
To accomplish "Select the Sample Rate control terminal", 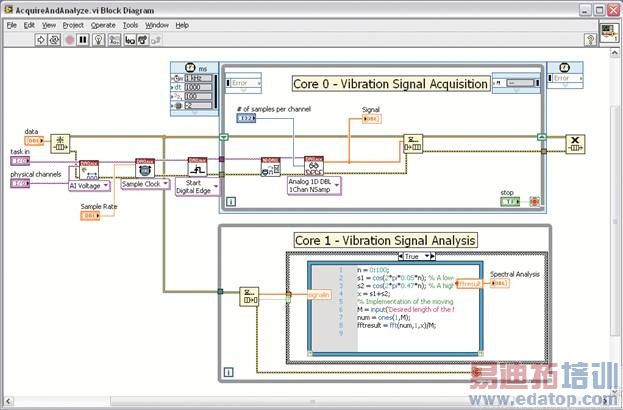I will [90, 215].
